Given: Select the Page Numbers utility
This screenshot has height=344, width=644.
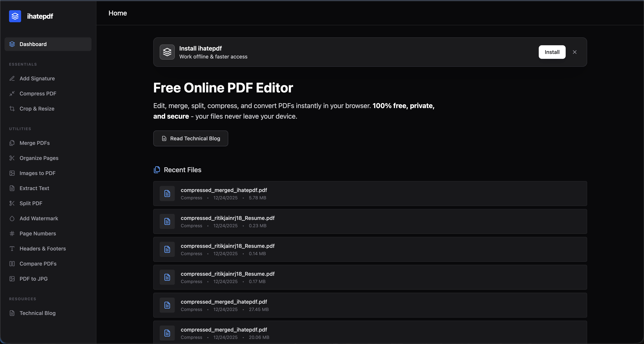Looking at the screenshot, I should coord(38,233).
